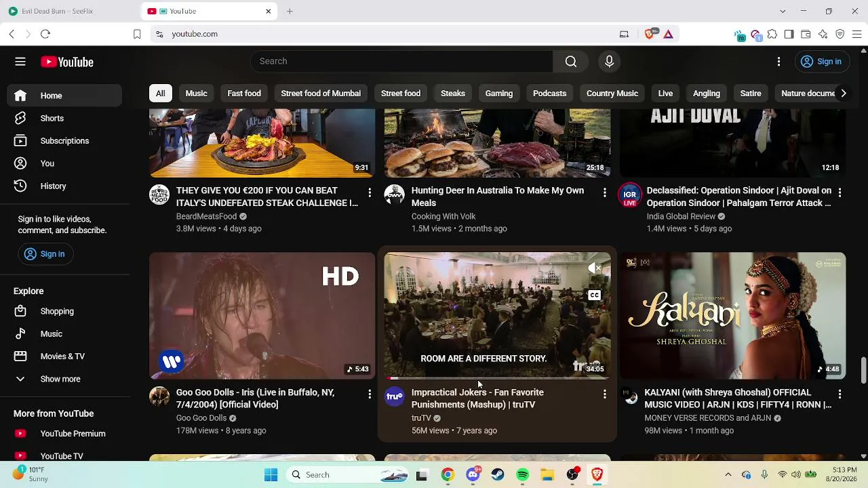Viewport: 868px width, 488px height.
Task: Expand Show more in the sidebar
Action: pos(64,379)
